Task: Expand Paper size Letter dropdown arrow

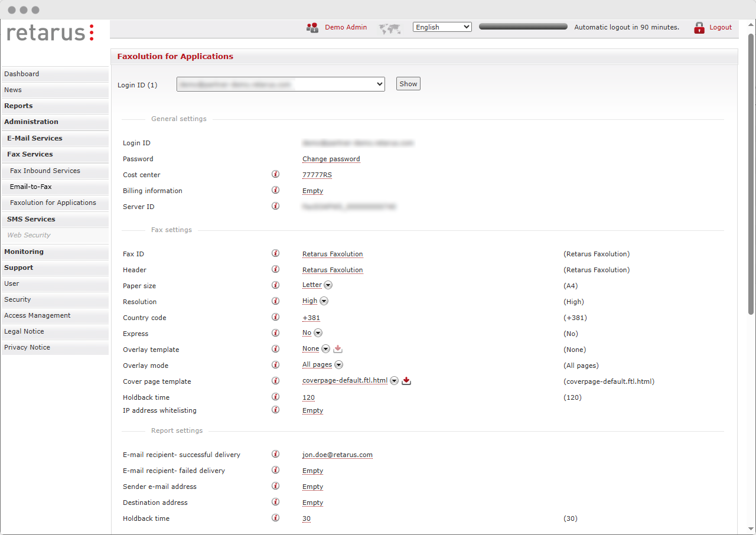Action: (x=328, y=285)
